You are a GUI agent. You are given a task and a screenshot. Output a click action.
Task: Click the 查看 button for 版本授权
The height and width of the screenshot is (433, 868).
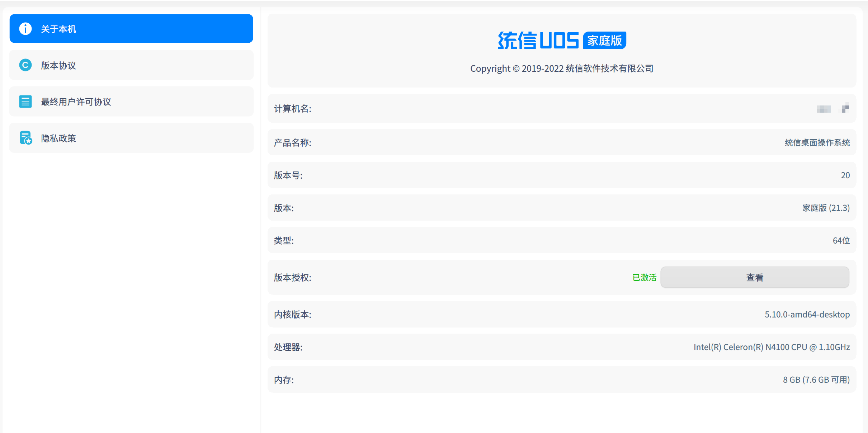click(x=755, y=277)
